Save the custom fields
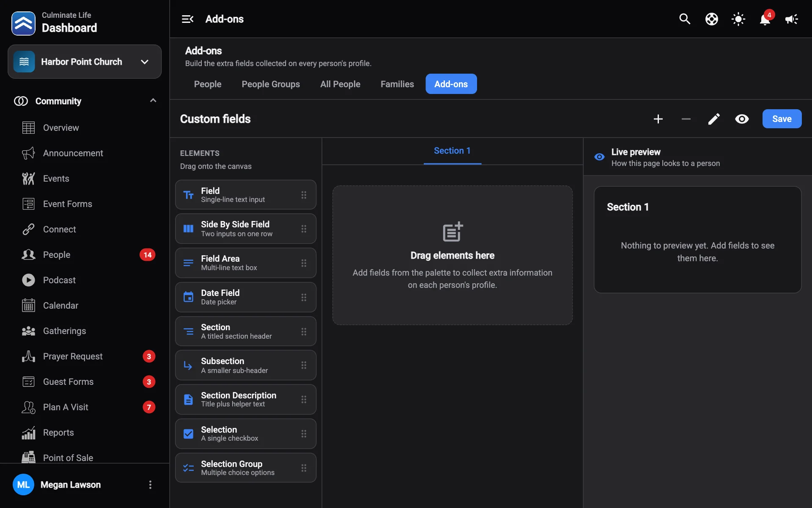812x508 pixels. pyautogui.click(x=782, y=119)
